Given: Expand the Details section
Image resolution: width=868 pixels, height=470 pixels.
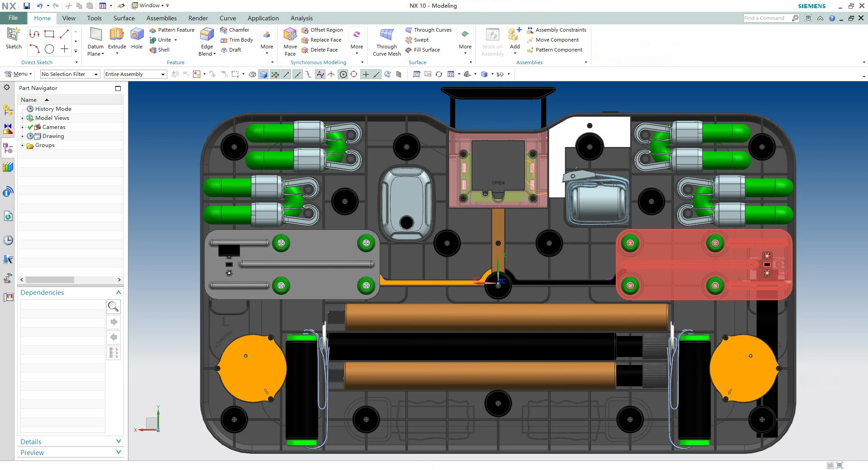Looking at the screenshot, I should (x=118, y=442).
